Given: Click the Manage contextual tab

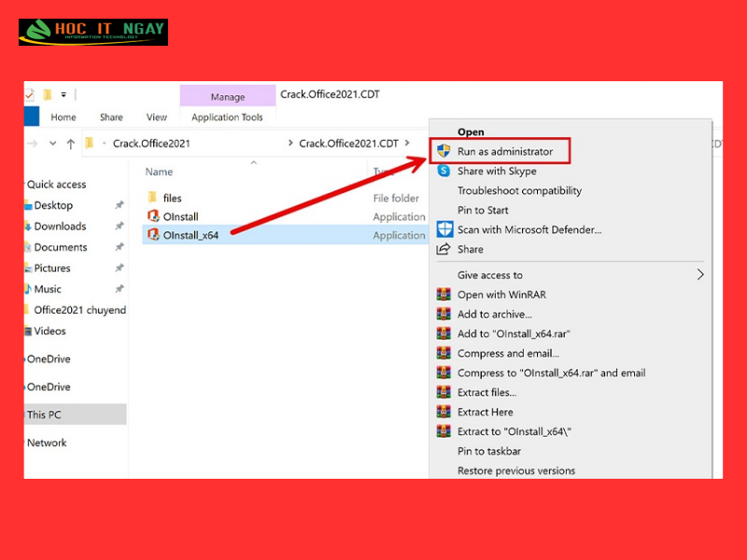Looking at the screenshot, I should tap(228, 97).
